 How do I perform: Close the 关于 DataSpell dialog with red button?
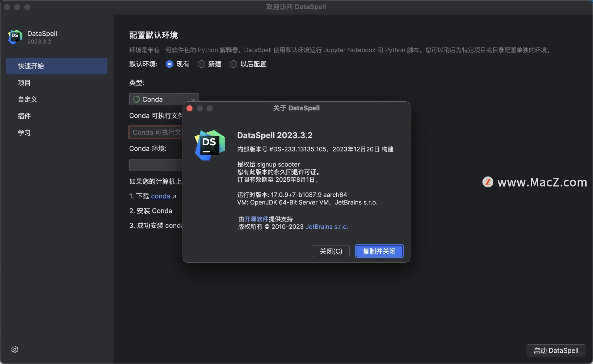(x=190, y=108)
